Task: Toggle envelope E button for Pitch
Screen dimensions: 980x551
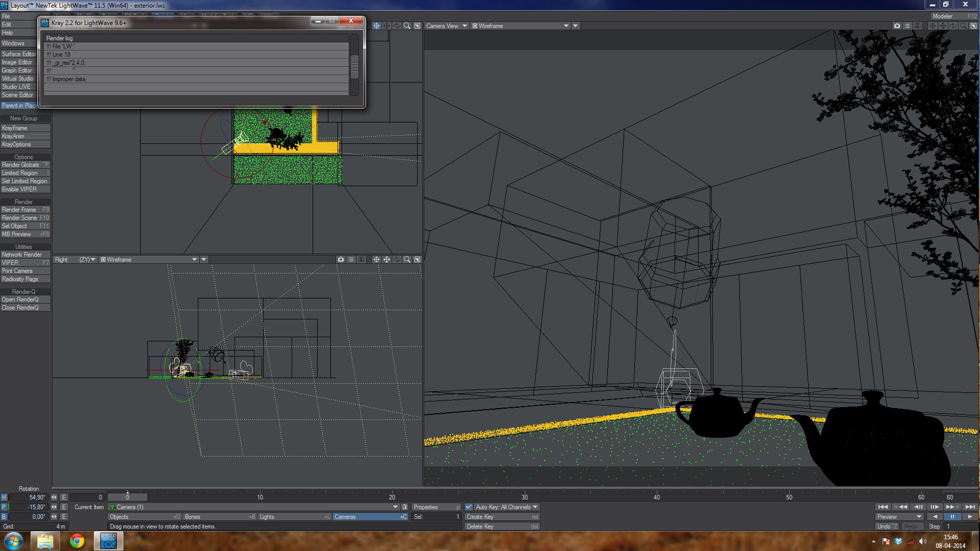Action: [64, 507]
